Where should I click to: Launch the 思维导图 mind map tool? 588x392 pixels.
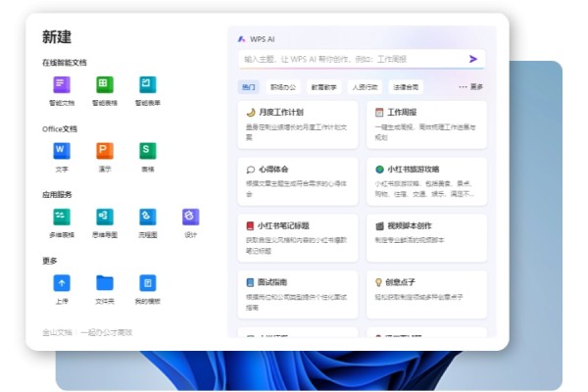point(104,217)
